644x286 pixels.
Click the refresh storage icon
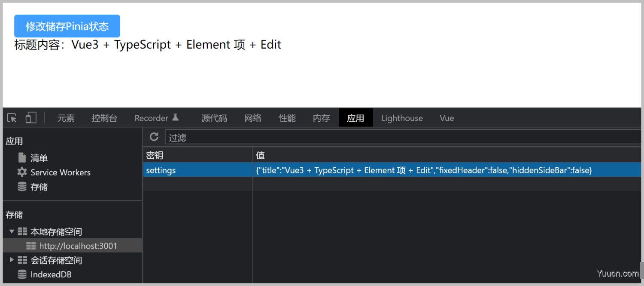(154, 137)
